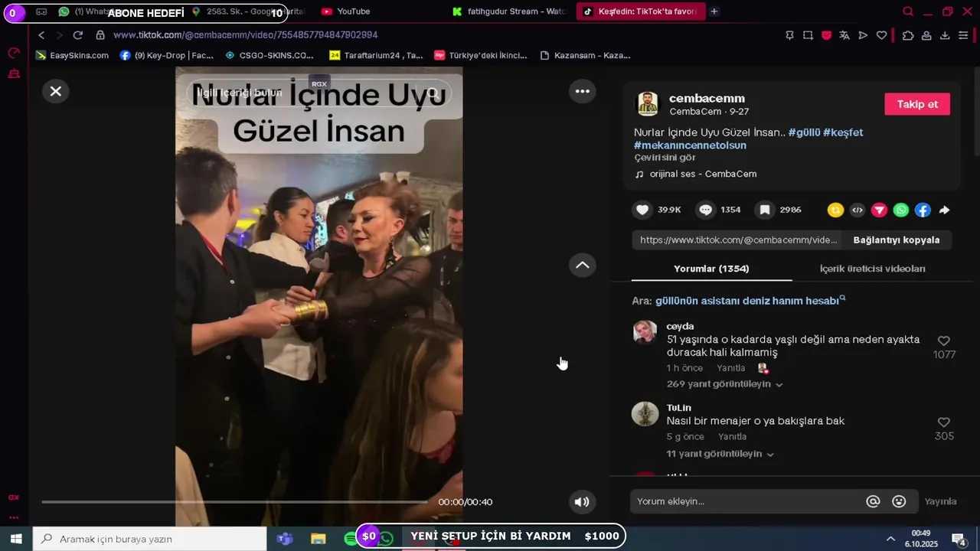980x551 pixels.
Task: Reload the TikTok page
Action: point(77,35)
